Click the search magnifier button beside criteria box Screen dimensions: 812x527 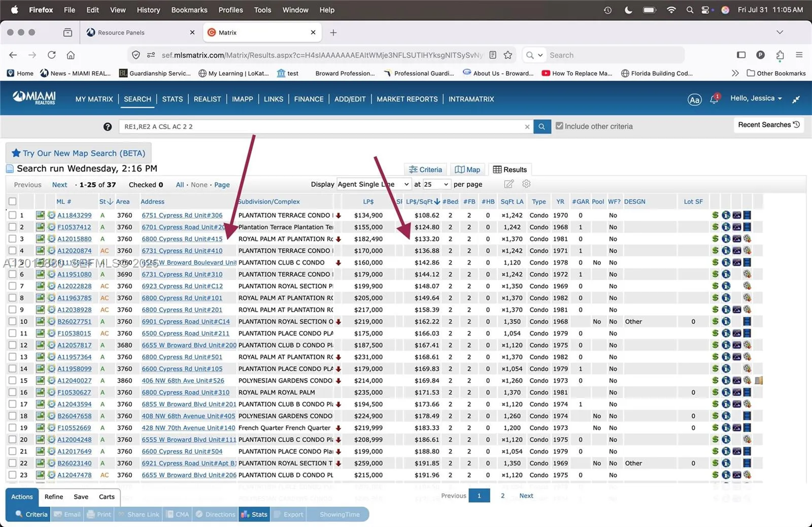click(542, 126)
